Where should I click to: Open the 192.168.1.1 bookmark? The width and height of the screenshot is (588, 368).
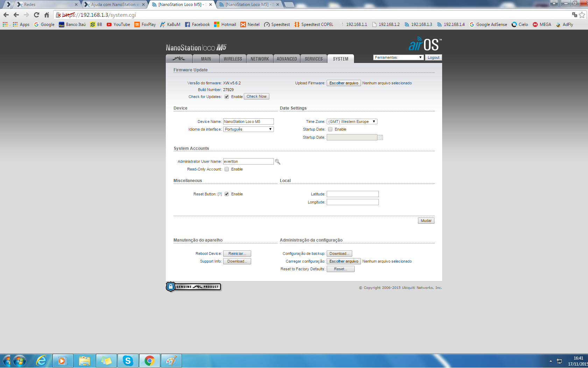pos(353,25)
